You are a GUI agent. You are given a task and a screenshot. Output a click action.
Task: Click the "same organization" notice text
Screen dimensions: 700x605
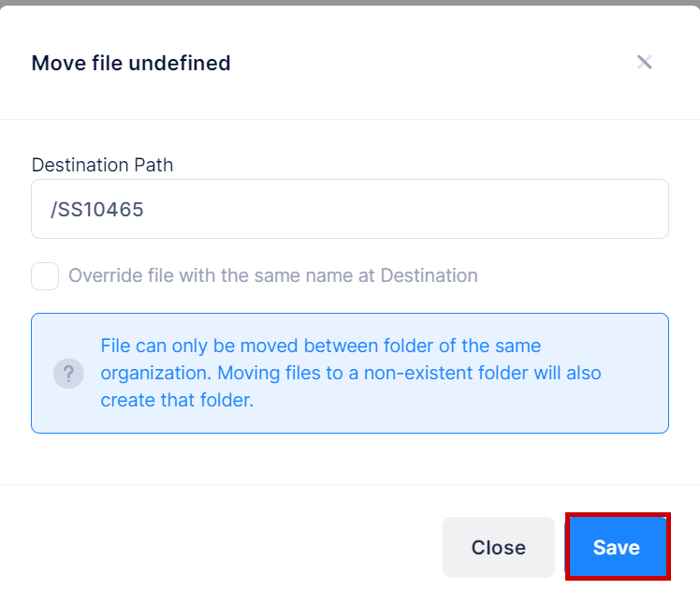[x=321, y=347]
